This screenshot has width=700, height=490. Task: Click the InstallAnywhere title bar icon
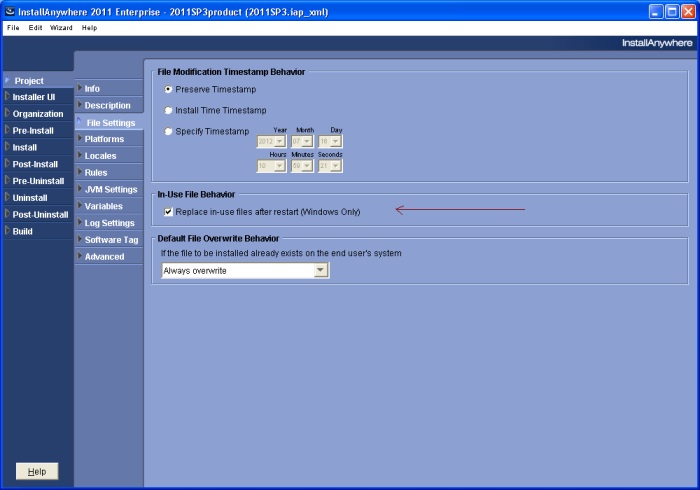pyautogui.click(x=10, y=11)
